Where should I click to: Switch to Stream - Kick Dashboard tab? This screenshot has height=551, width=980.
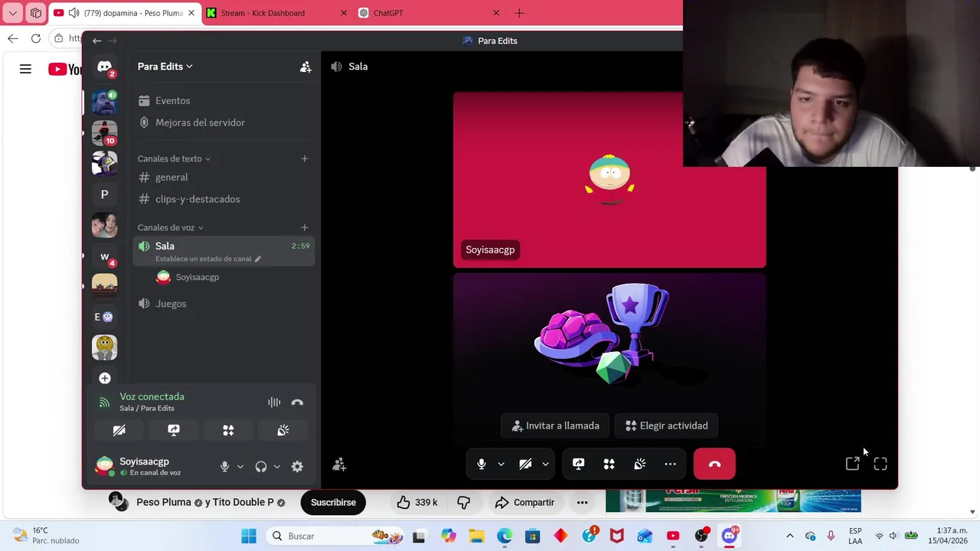pyautogui.click(x=276, y=13)
